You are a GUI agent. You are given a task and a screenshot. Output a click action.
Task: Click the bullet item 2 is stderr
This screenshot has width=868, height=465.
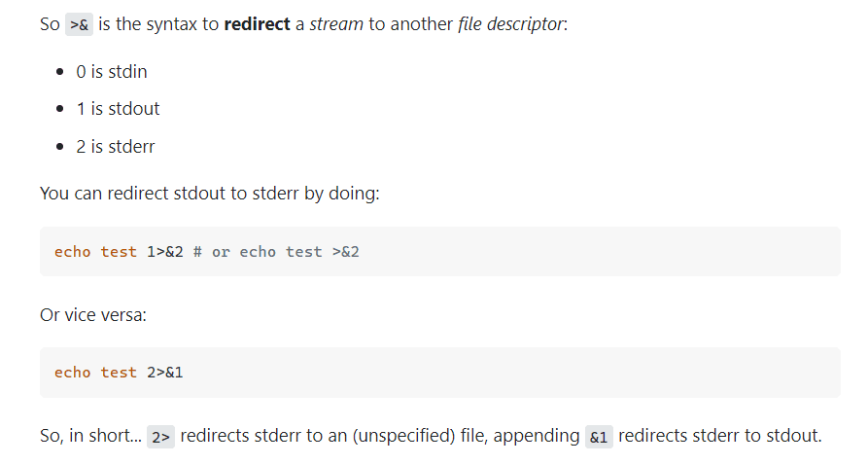115,146
